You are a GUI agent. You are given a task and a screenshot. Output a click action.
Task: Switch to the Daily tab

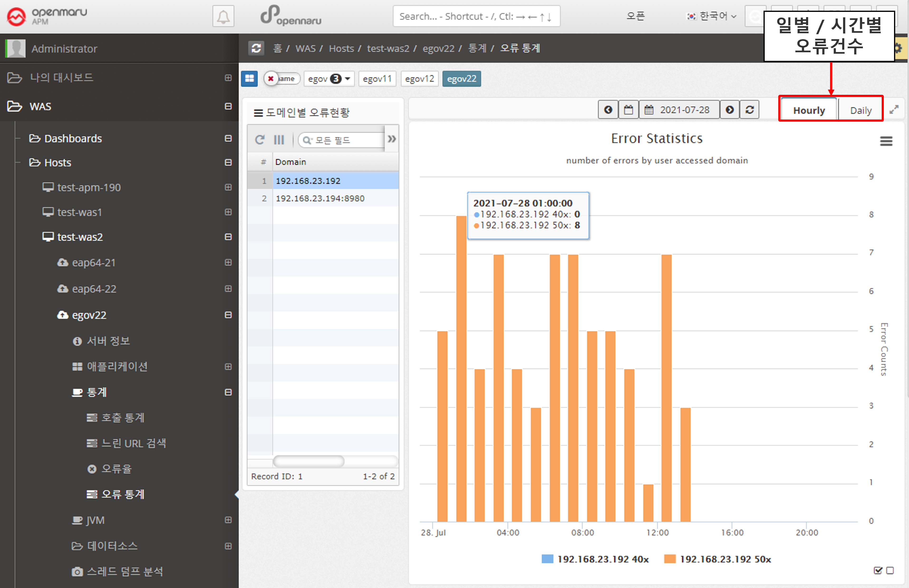click(861, 110)
